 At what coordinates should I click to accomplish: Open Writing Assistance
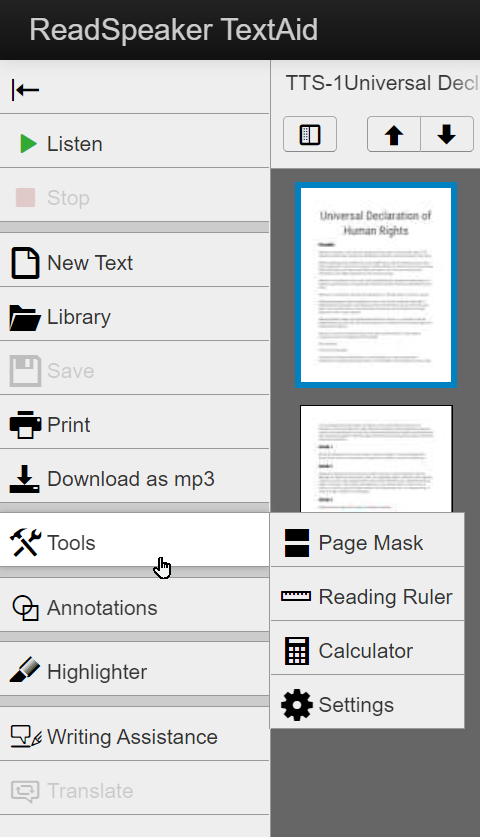[x=134, y=735]
